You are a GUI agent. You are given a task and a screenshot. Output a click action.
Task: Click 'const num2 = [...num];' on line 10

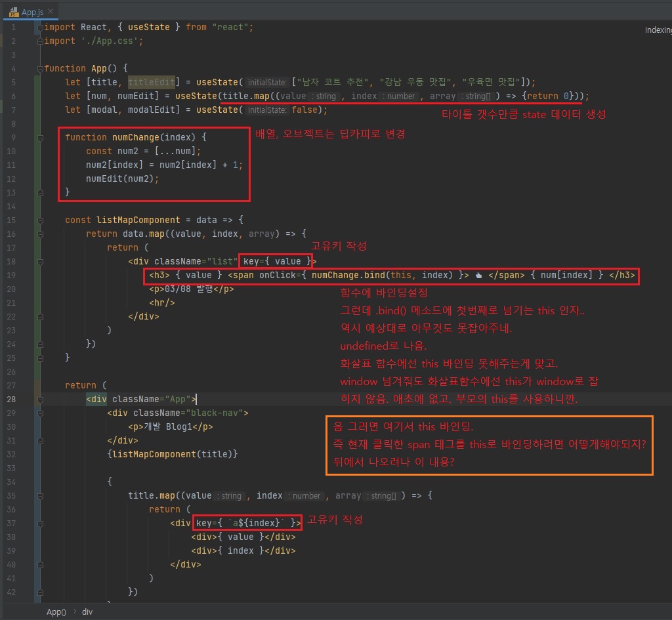coord(143,151)
